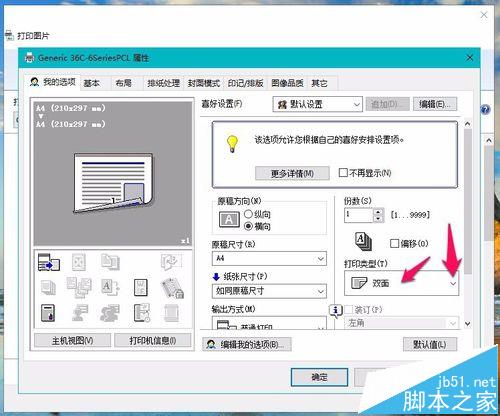The image size is (500, 416).
Task: Click the grayed multi-page combination icon
Action: click(79, 287)
